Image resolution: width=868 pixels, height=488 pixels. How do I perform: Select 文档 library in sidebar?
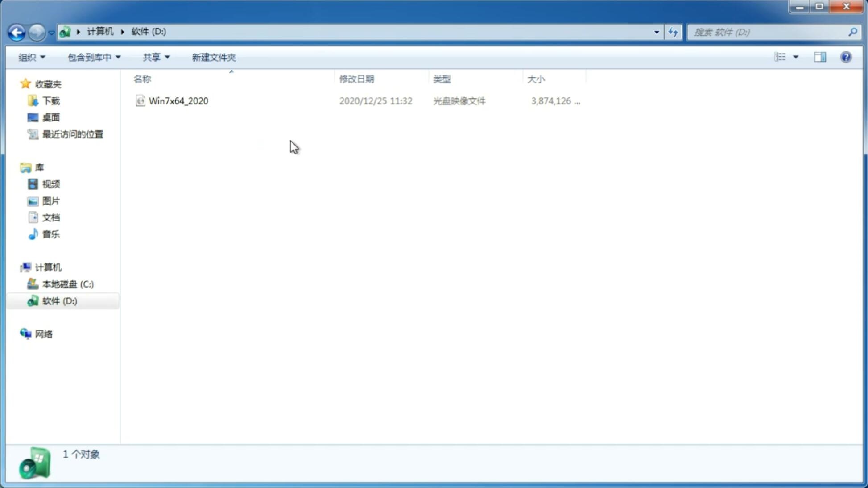[51, 217]
